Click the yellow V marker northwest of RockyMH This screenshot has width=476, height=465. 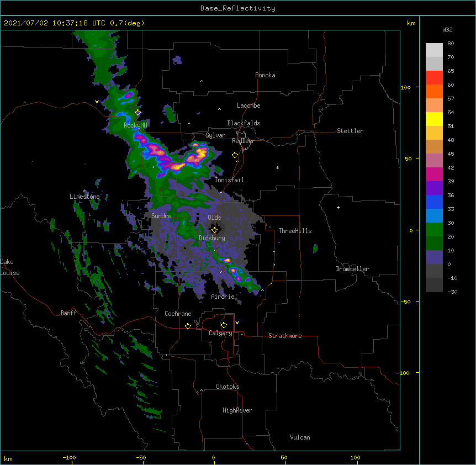(97, 102)
